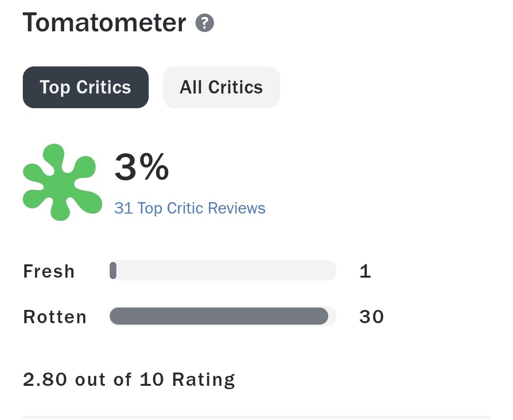Select the Top Critics tab
The height and width of the screenshot is (420, 513).
click(85, 87)
